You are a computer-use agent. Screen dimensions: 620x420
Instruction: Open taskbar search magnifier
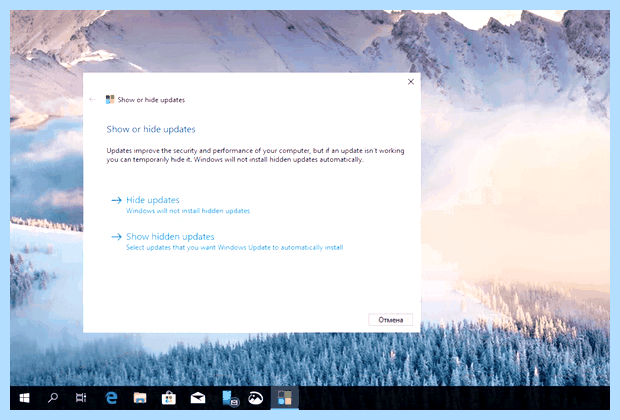pos(53,398)
